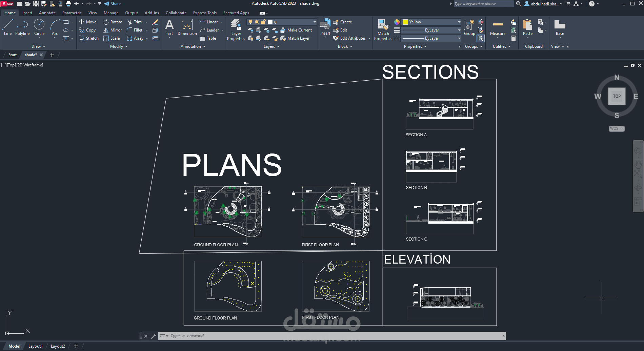644x351 pixels.
Task: Select the Circle tool
Action: (x=39, y=27)
